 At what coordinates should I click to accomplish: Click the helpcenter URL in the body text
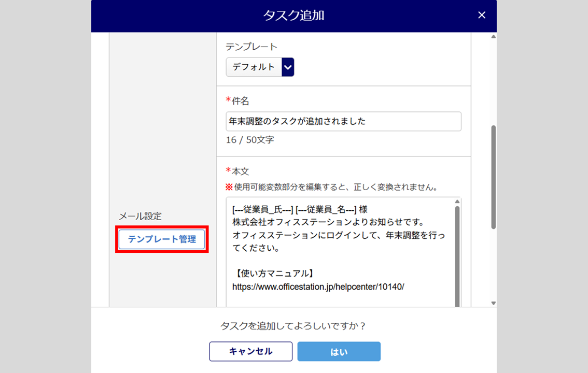[x=318, y=286]
